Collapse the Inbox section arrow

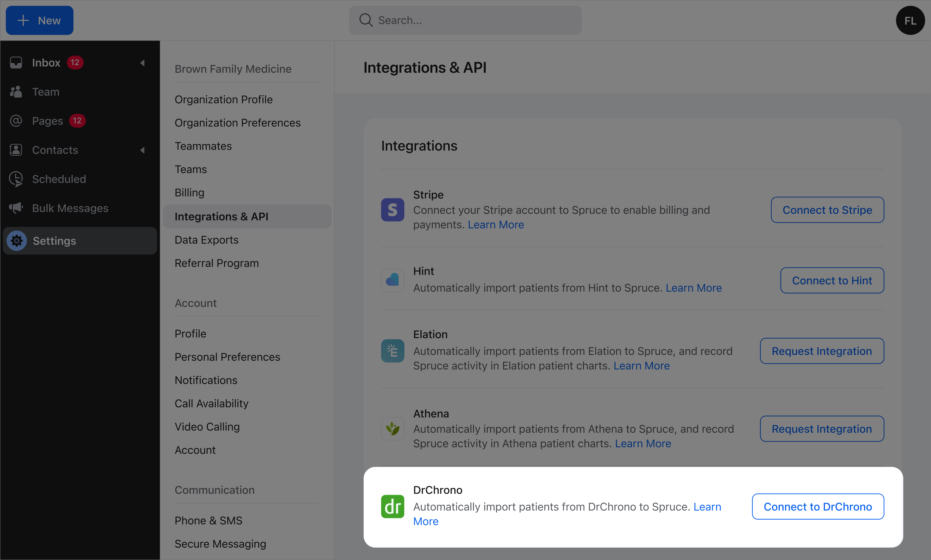[x=143, y=63]
